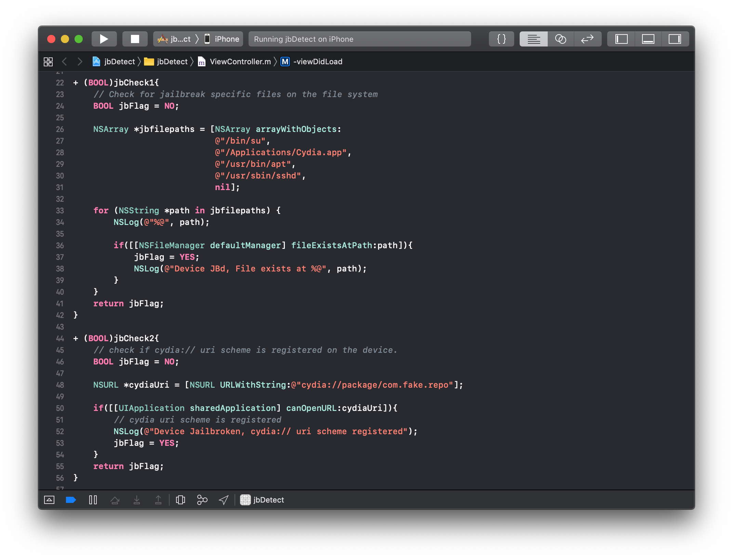Open ViewController.m in jump bar
Image resolution: width=733 pixels, height=560 pixels.
point(235,62)
